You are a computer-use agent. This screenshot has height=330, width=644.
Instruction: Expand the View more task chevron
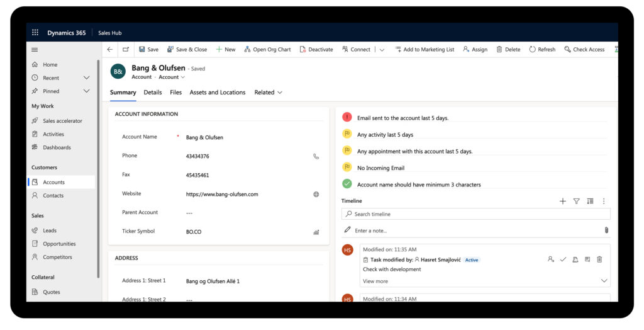point(604,281)
